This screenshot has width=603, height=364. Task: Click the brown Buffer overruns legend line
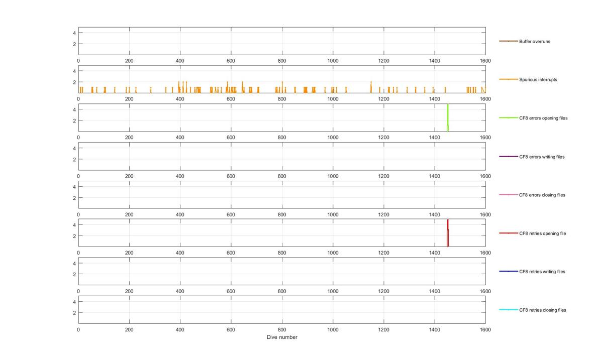pyautogui.click(x=508, y=41)
